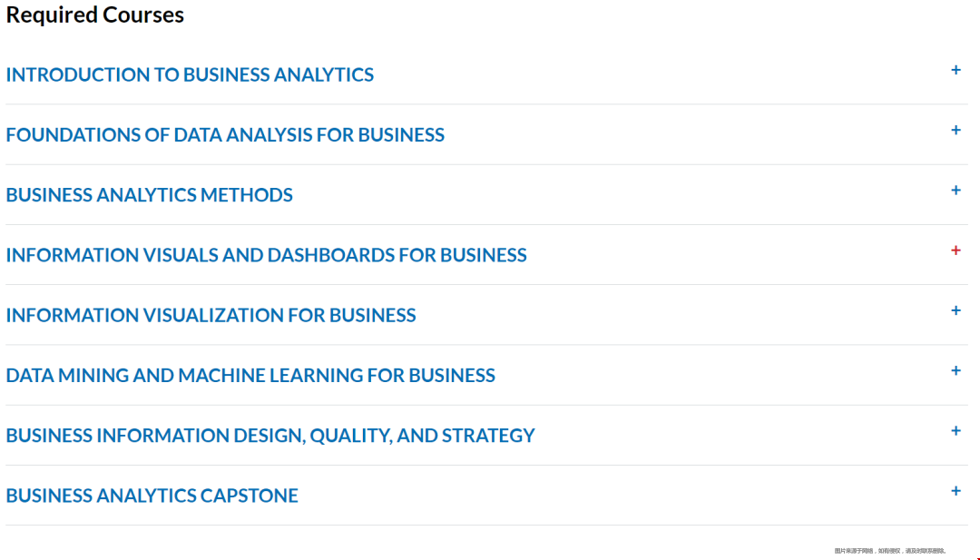Image resolution: width=980 pixels, height=560 pixels.
Task: Expand Business Information Design row's plus icon
Action: point(955,430)
